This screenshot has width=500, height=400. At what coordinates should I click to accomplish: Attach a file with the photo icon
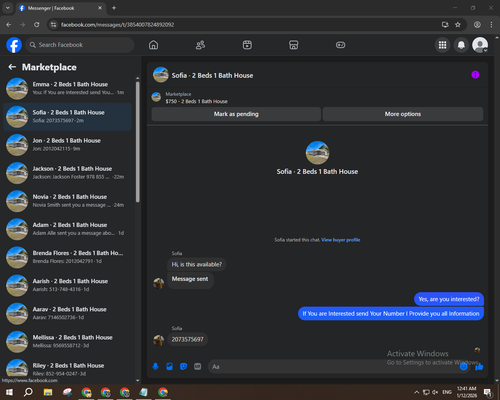point(169,367)
